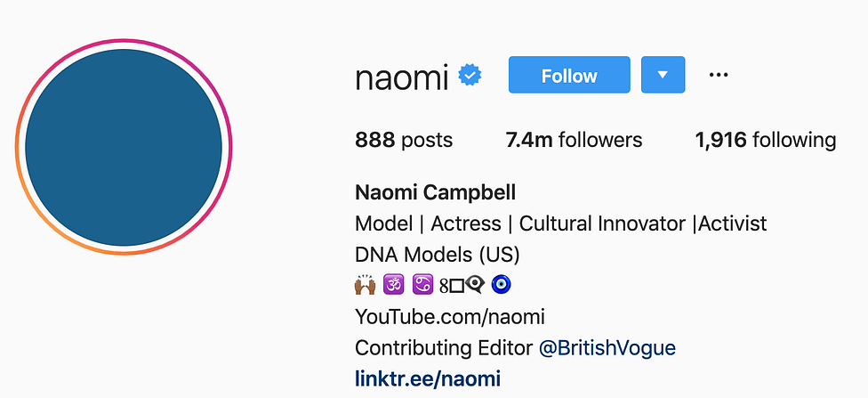The width and height of the screenshot is (868, 398).
Task: Click the Cancer zodiac emoji
Action: coord(422,285)
